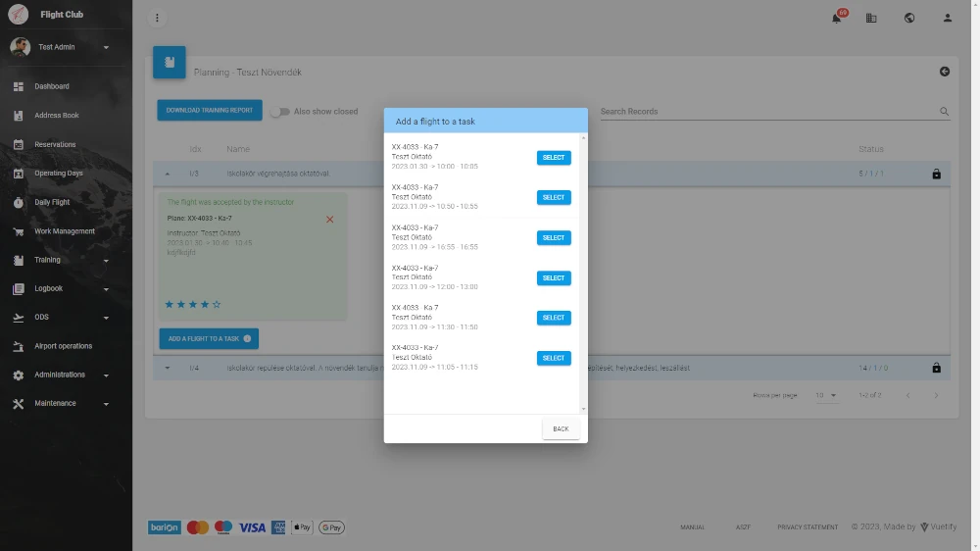
Task: Click the dialog's vertical scrollbar
Action: (x=583, y=273)
